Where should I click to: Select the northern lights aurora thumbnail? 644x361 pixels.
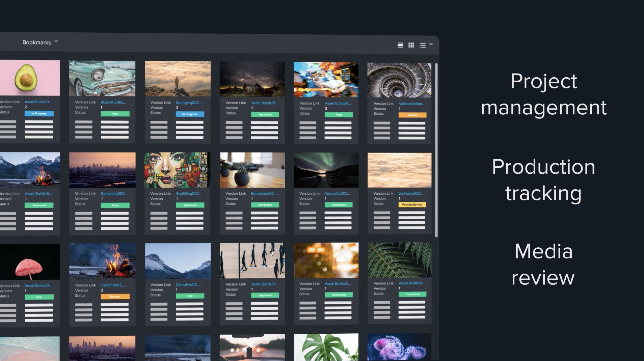pyautogui.click(x=326, y=170)
